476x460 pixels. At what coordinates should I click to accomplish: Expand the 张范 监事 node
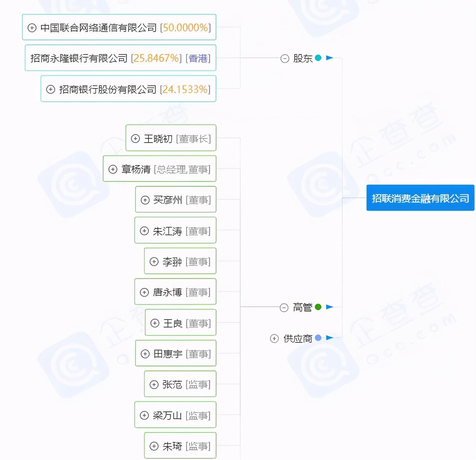154,384
